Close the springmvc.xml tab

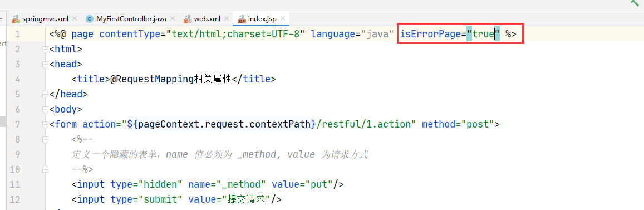(x=75, y=18)
